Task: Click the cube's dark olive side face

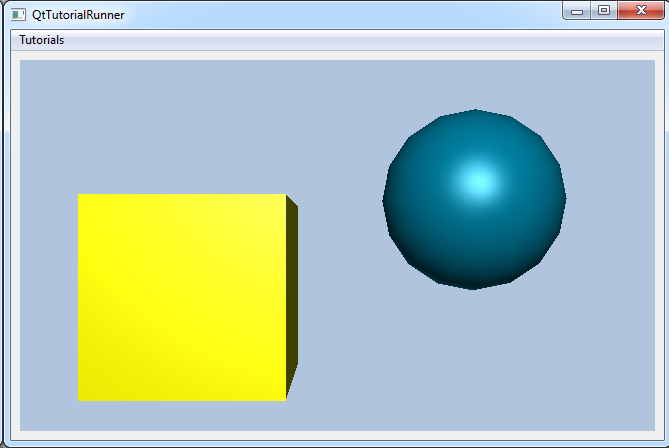Action: coord(292,298)
